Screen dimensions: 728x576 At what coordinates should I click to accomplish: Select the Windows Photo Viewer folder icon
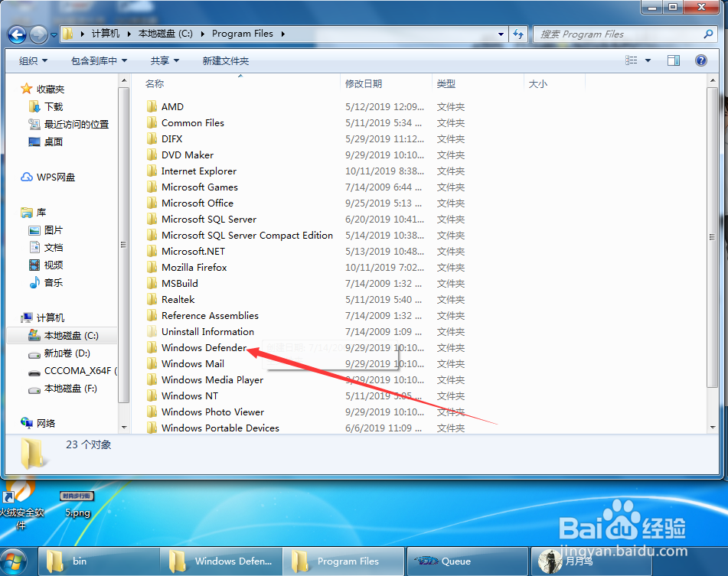[x=152, y=412]
